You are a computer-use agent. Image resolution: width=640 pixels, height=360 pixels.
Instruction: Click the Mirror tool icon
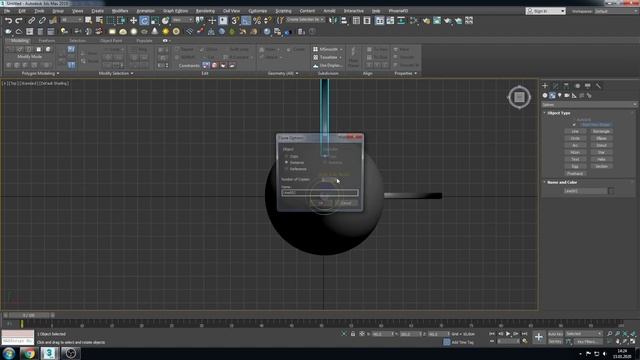333,20
